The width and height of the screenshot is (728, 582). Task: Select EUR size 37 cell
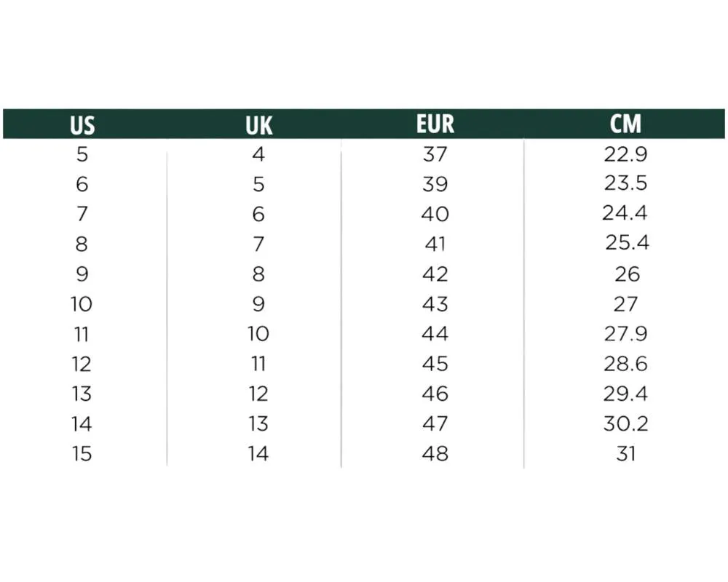435,154
